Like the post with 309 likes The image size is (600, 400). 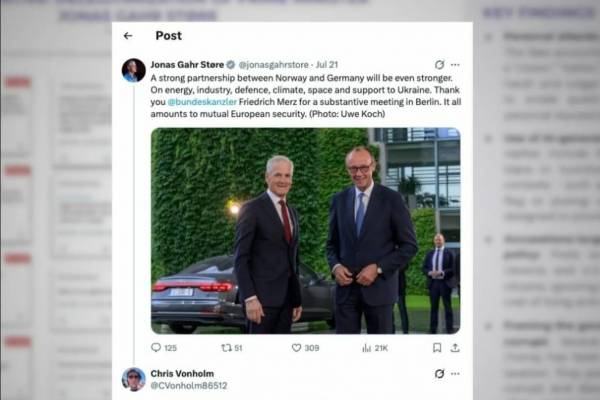point(296,348)
